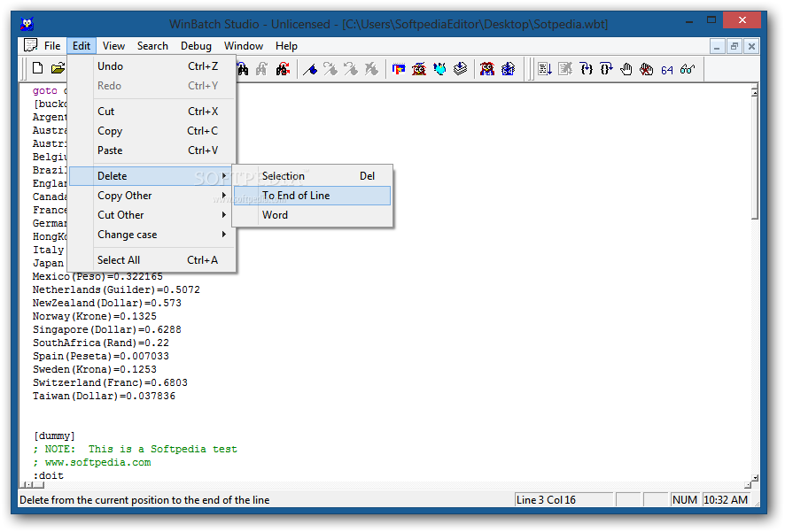Open the Help menu
Viewport: 785px width, 532px height.
click(286, 46)
